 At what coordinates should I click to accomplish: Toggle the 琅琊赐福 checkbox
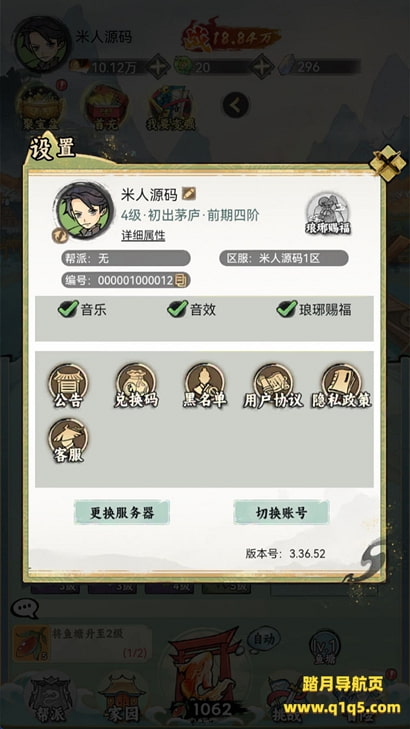point(287,309)
